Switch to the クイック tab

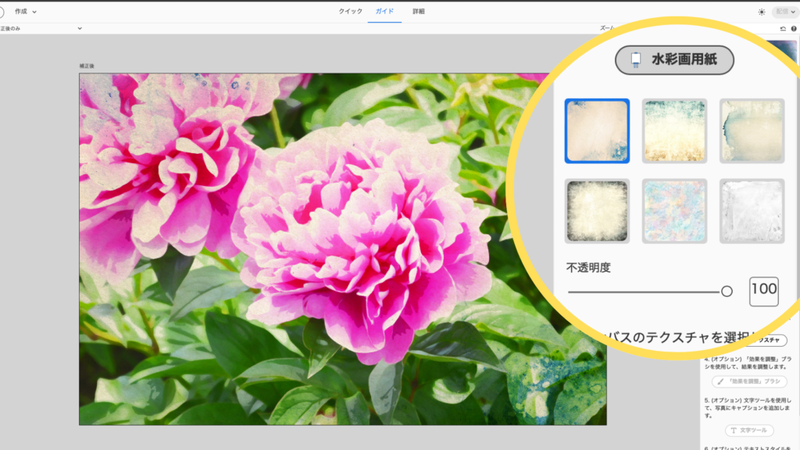[350, 11]
